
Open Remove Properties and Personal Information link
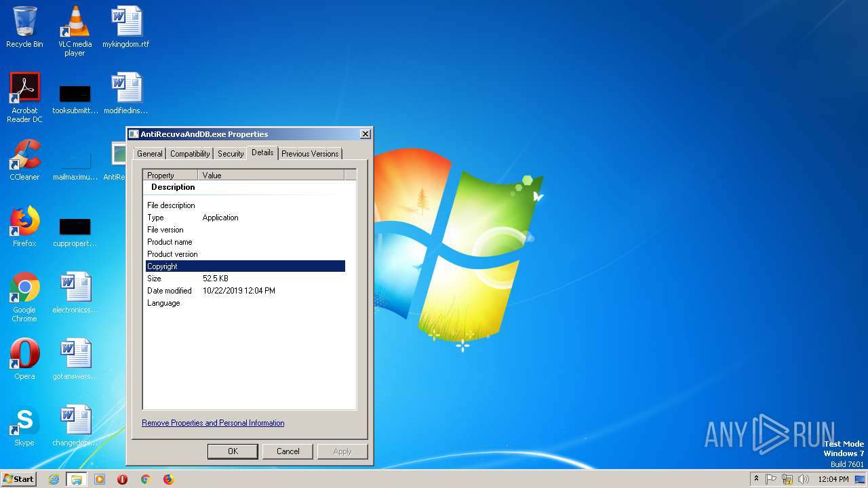coord(213,423)
